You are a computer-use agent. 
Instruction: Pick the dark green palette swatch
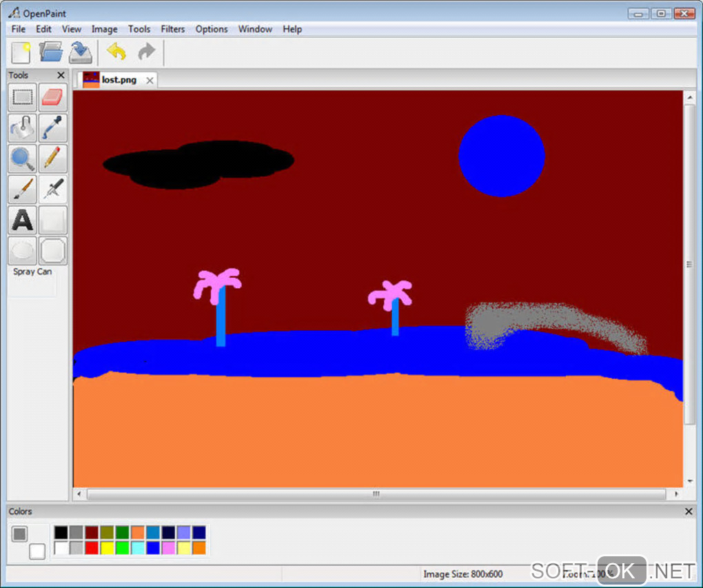coord(123,532)
